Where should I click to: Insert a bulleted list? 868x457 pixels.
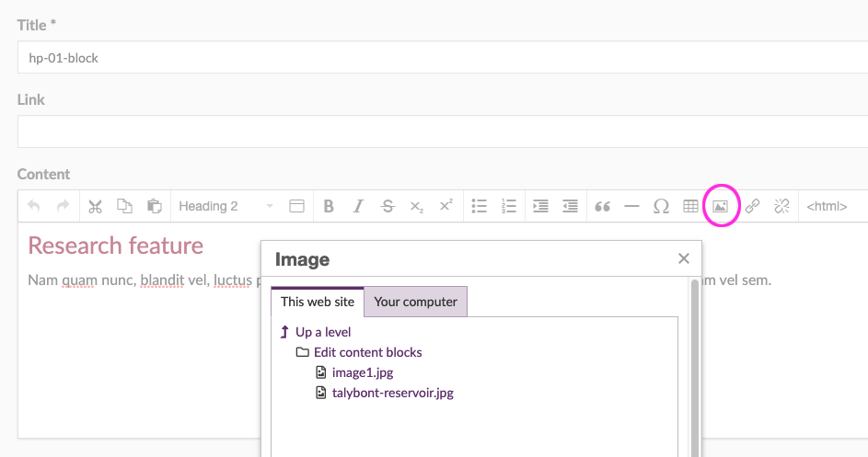point(479,206)
